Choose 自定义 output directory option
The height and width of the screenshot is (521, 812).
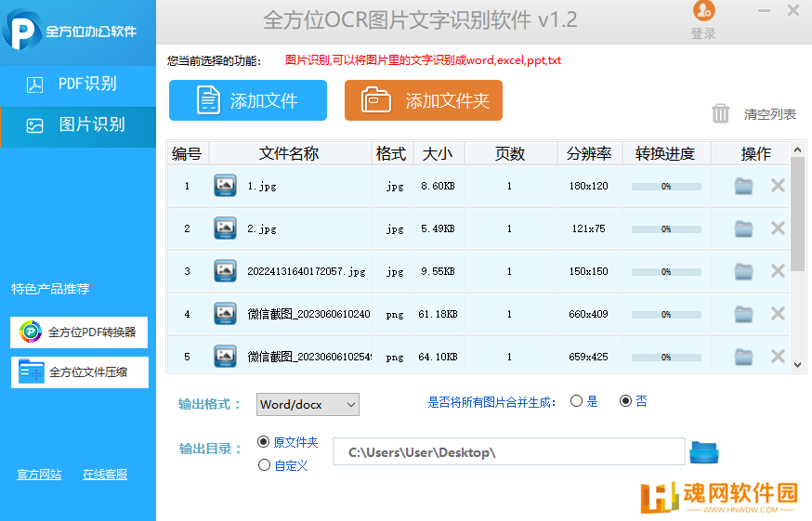(264, 465)
